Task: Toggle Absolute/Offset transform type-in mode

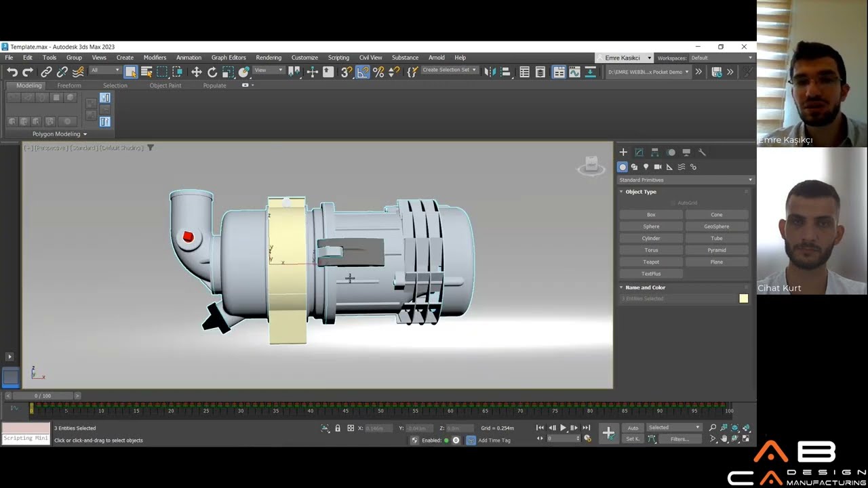Action: (351, 428)
